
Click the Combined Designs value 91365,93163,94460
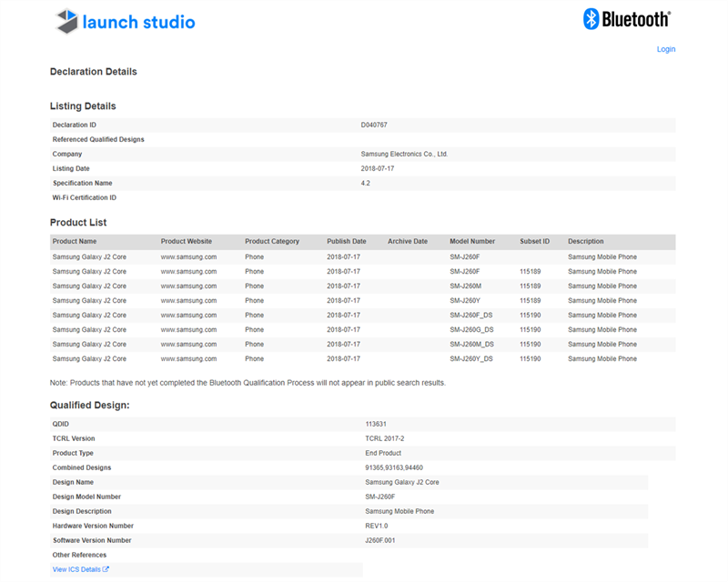pos(394,467)
